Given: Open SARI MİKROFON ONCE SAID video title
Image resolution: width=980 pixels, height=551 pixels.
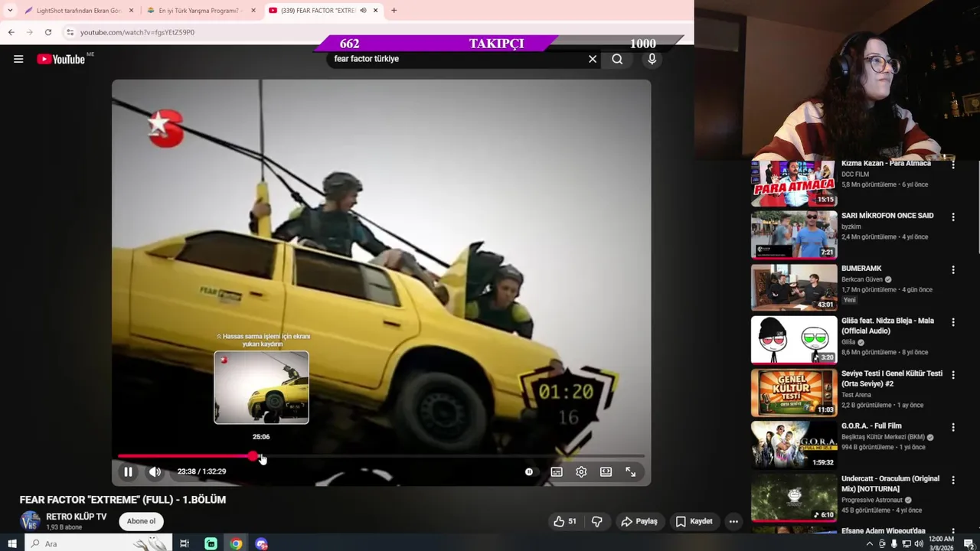Looking at the screenshot, I should point(887,216).
